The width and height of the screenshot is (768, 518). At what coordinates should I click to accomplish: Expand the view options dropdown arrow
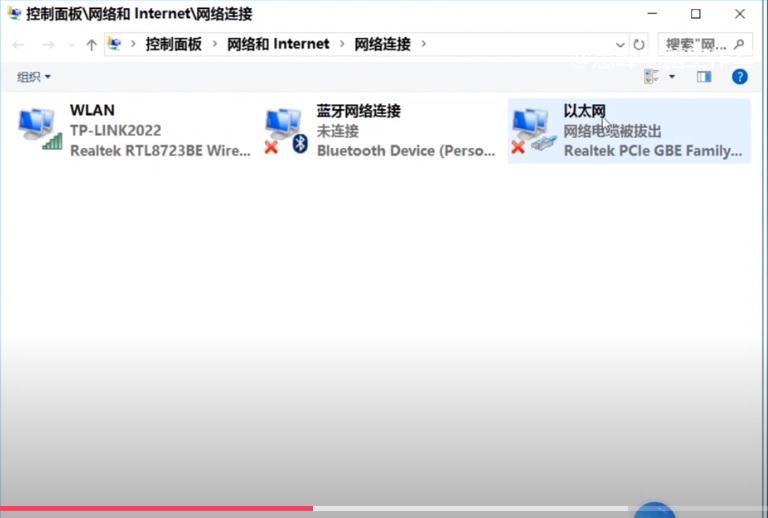672,76
